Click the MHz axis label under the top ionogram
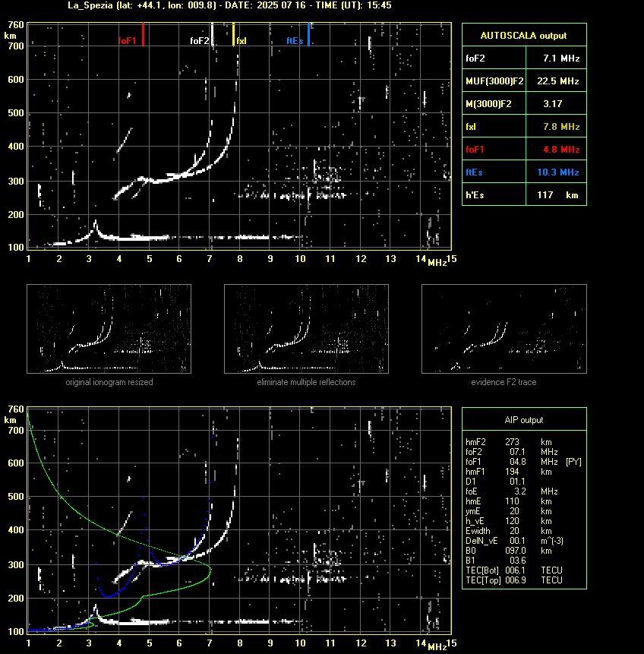This screenshot has width=644, height=654. pyautogui.click(x=437, y=263)
